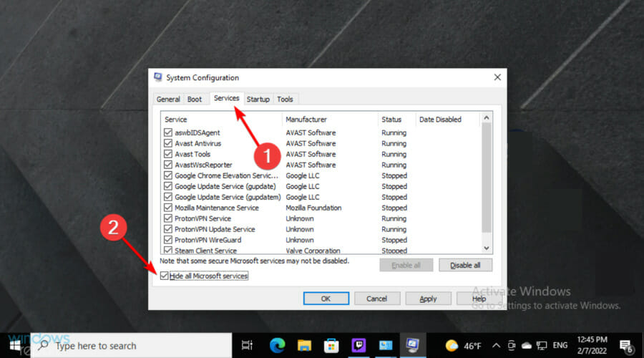Change the ENG input language

(x=560, y=346)
